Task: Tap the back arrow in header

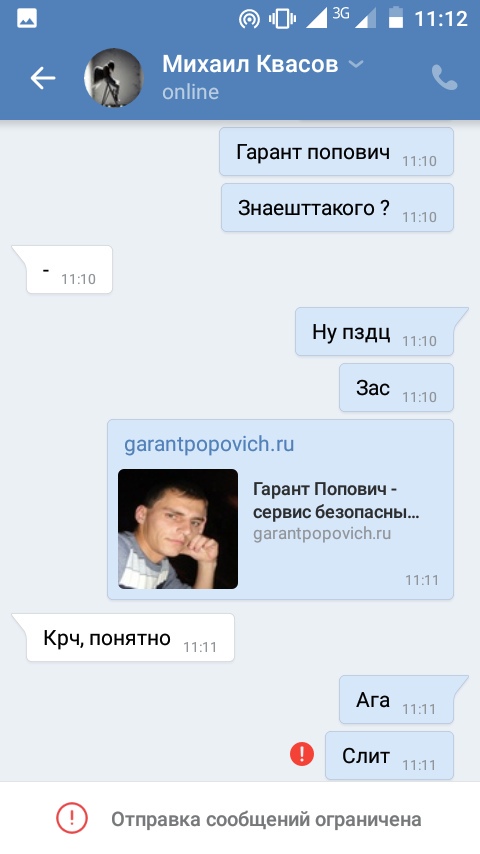Action: pos(42,78)
